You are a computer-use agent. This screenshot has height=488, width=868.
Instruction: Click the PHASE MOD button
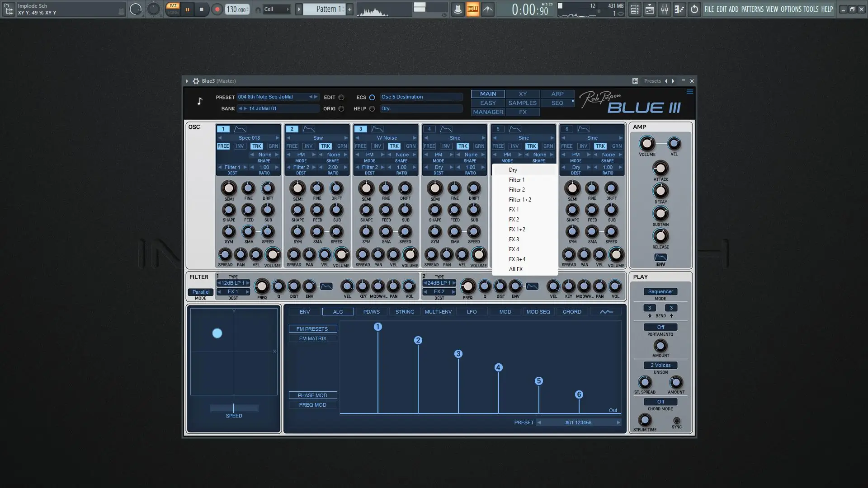(312, 395)
